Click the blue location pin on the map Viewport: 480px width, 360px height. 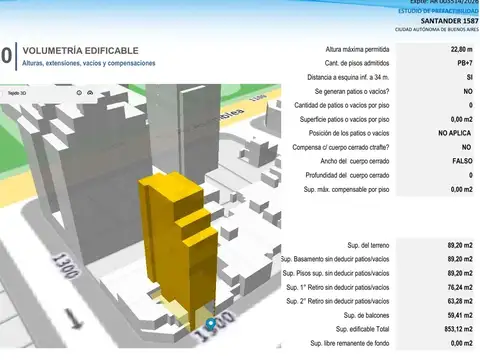[x=210, y=324]
